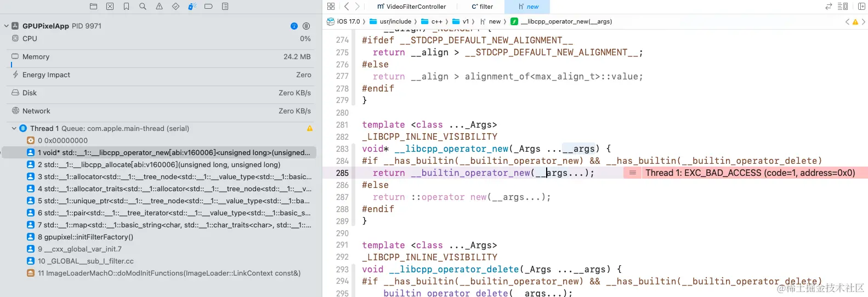Select frame 8 gpupixel::initFilterFactory()

coord(161,237)
